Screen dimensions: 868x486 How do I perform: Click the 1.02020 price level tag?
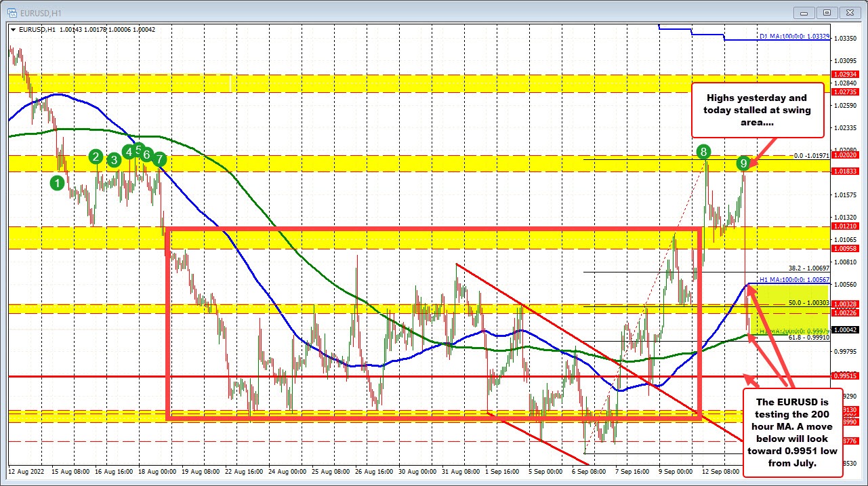[844, 155]
